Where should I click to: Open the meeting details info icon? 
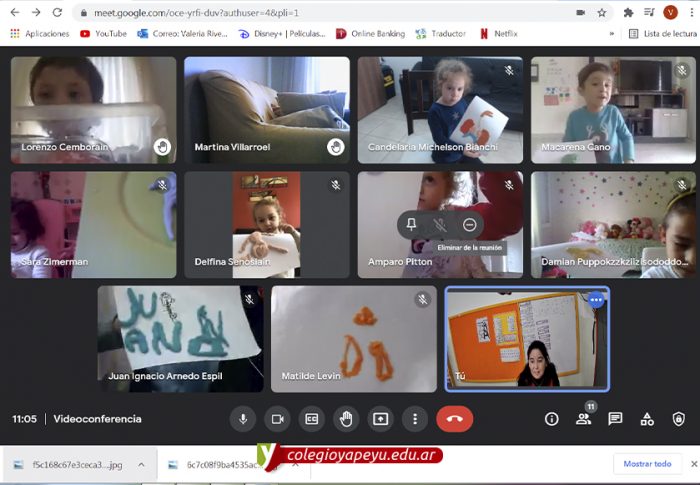[x=551, y=419]
